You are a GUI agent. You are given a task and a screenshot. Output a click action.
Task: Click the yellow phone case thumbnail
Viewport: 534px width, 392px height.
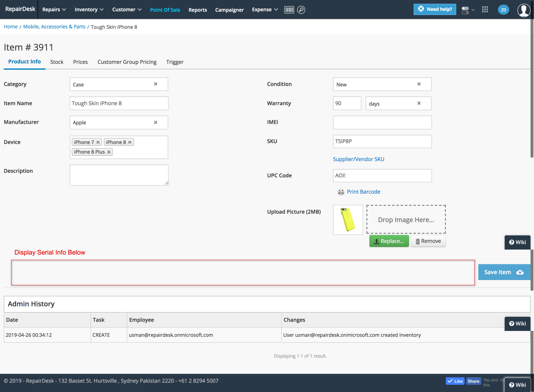coord(348,220)
